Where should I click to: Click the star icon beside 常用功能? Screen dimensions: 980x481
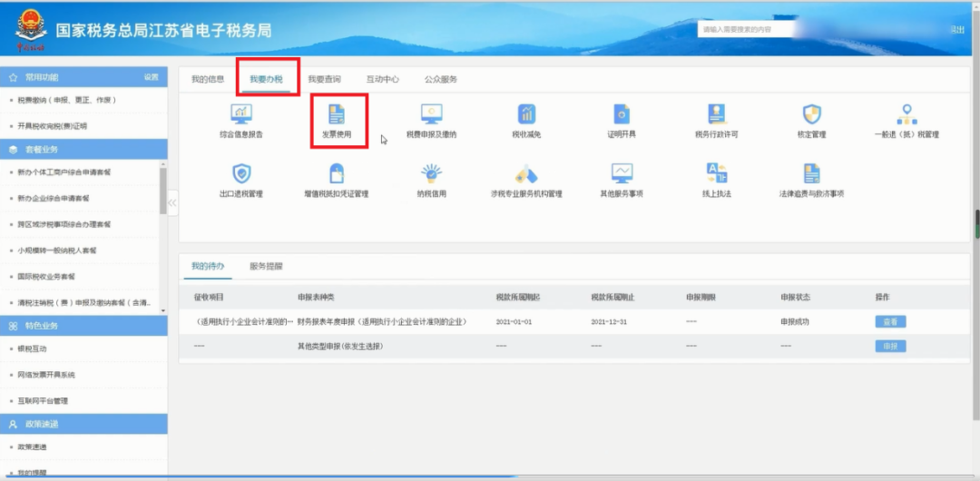click(13, 77)
